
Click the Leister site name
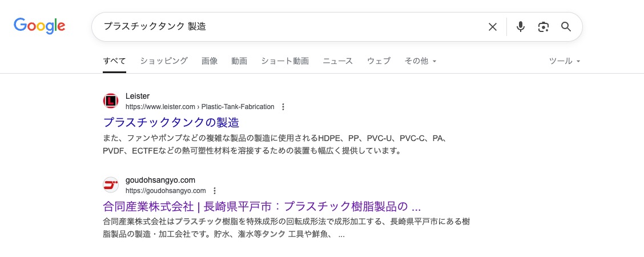point(138,96)
